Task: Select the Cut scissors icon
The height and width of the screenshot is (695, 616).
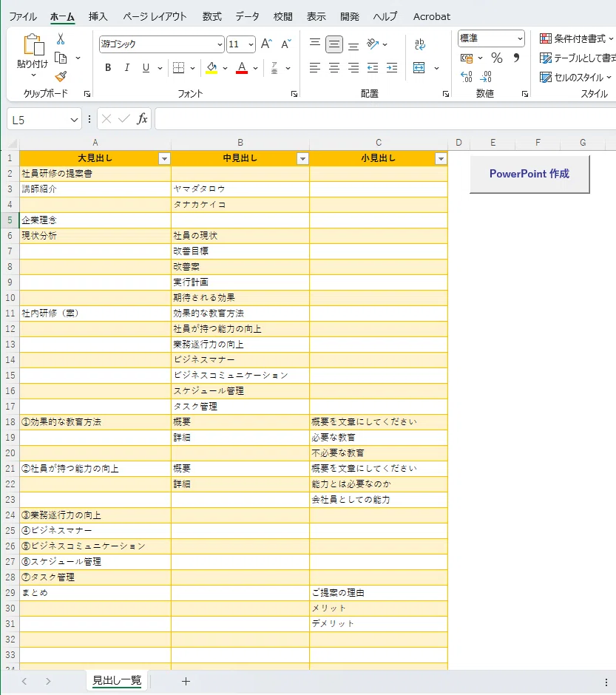Action: (x=61, y=39)
